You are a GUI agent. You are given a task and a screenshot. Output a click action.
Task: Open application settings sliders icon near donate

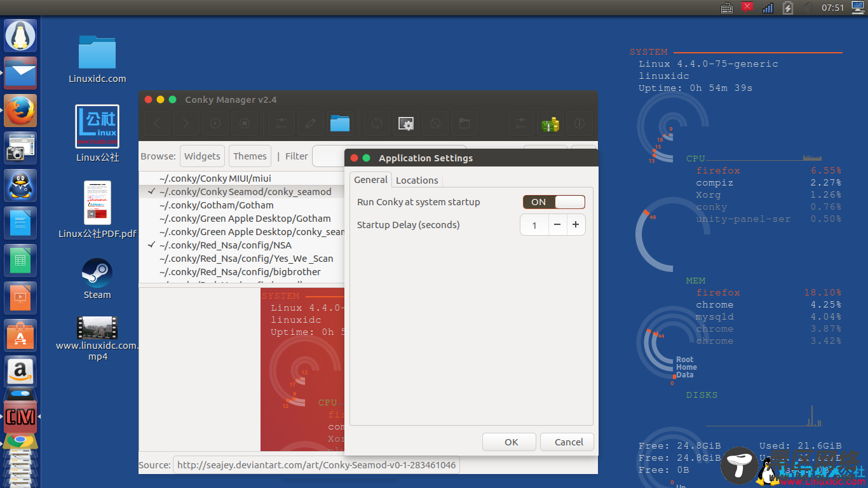coord(521,123)
